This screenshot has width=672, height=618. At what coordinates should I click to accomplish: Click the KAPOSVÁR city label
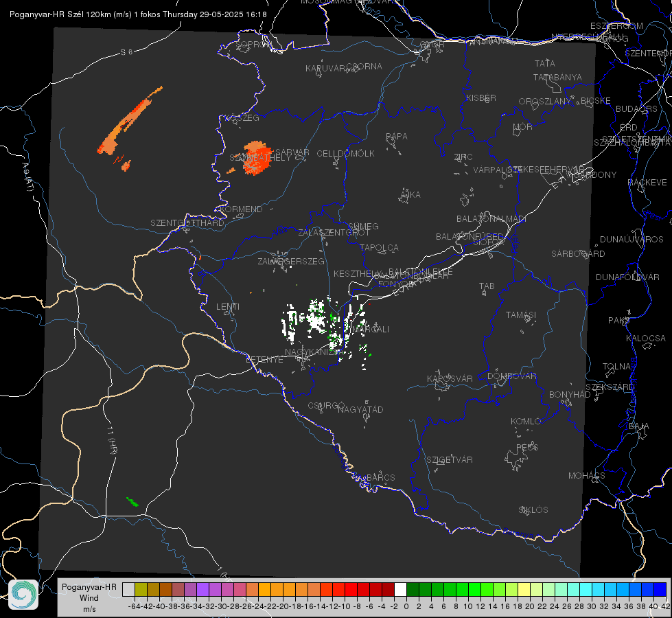coord(450,378)
